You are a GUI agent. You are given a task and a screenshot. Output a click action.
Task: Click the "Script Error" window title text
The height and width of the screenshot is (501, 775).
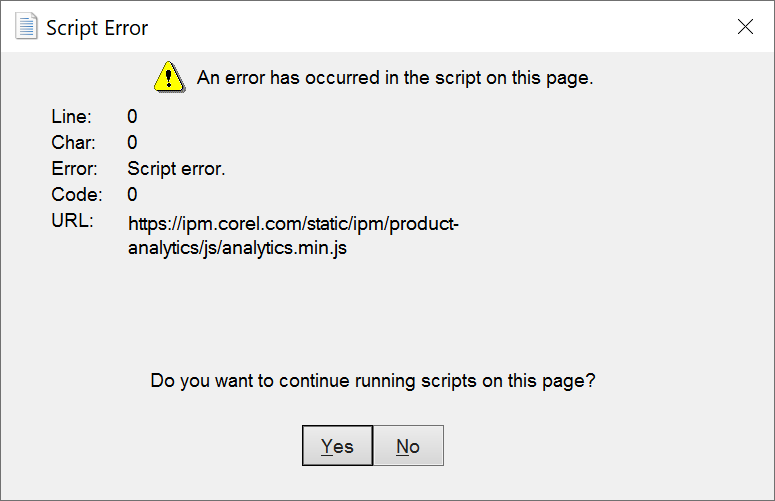[97, 28]
